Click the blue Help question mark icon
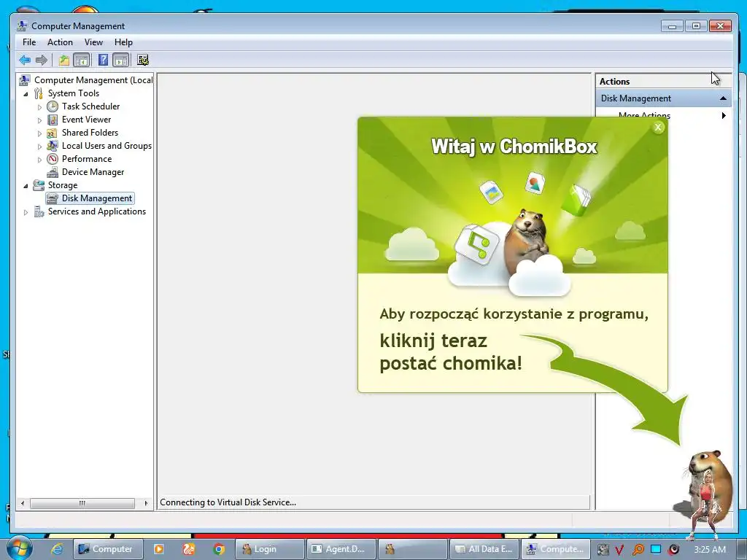 click(x=103, y=60)
